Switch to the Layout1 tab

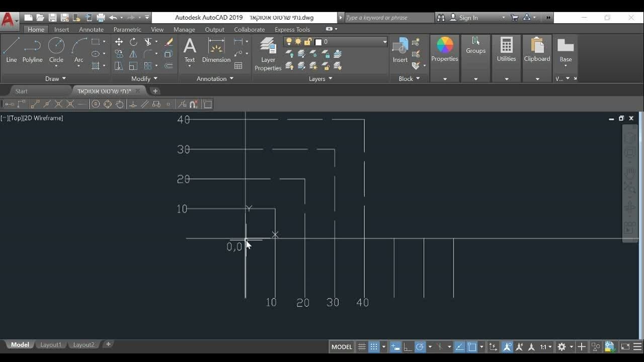(x=51, y=345)
